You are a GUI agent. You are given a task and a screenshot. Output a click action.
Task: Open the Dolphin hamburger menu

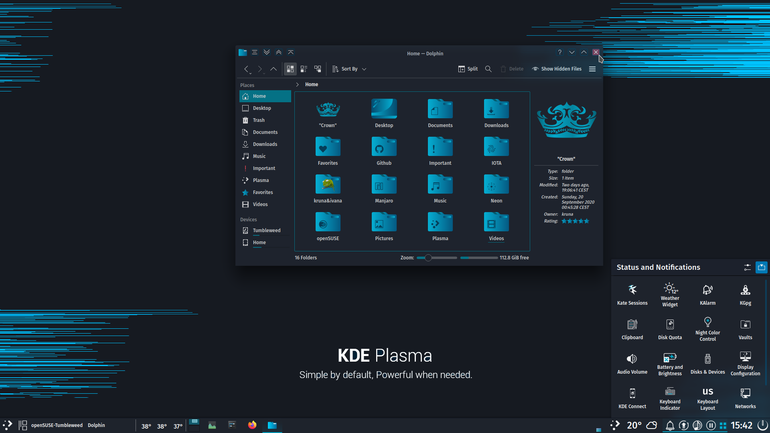592,69
